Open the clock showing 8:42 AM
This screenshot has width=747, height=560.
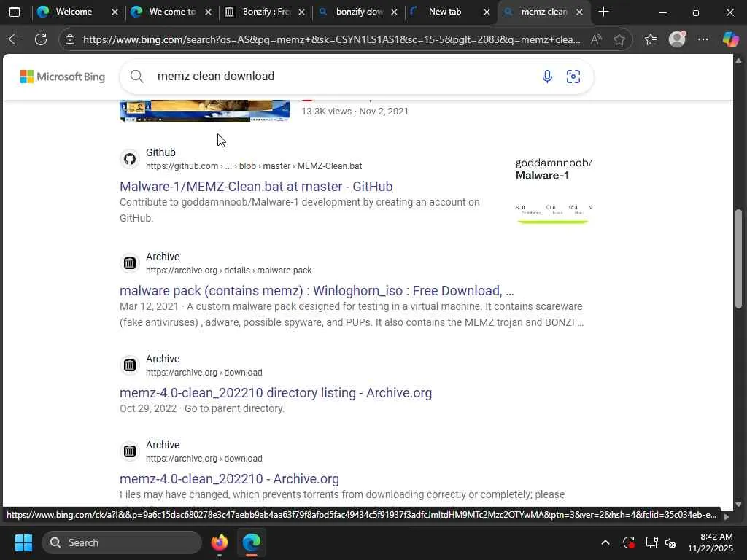coord(711,542)
